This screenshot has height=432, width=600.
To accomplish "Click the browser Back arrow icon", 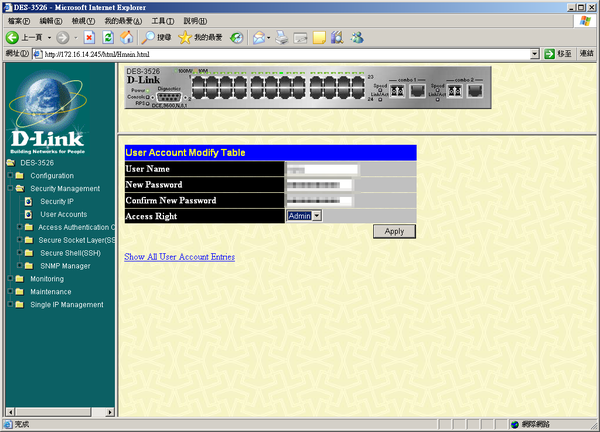I will coord(12,37).
